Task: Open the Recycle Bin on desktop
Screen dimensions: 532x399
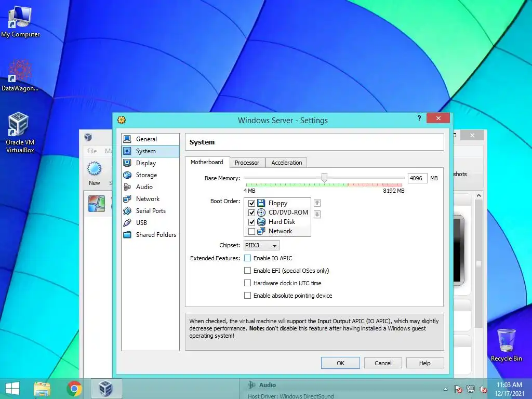Action: click(x=506, y=345)
